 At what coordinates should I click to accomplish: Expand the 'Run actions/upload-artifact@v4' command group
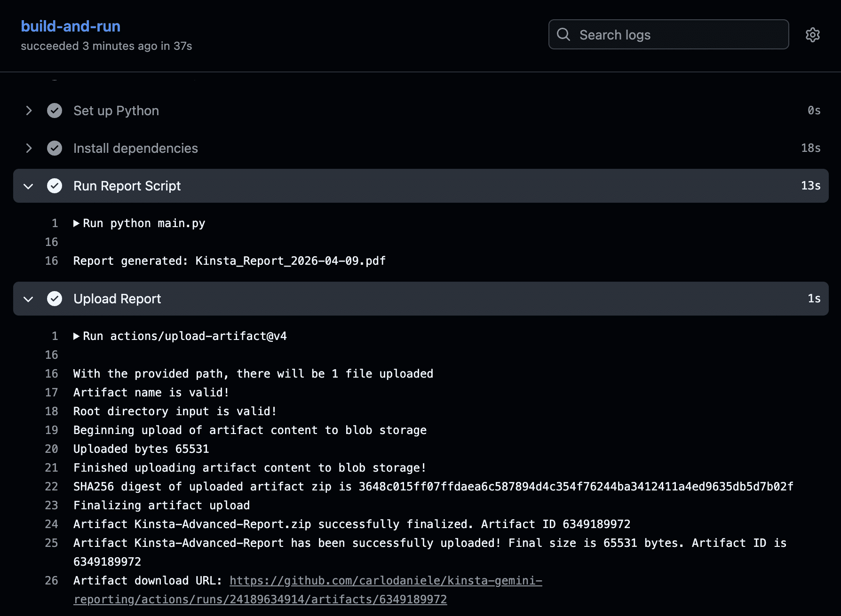tap(76, 336)
